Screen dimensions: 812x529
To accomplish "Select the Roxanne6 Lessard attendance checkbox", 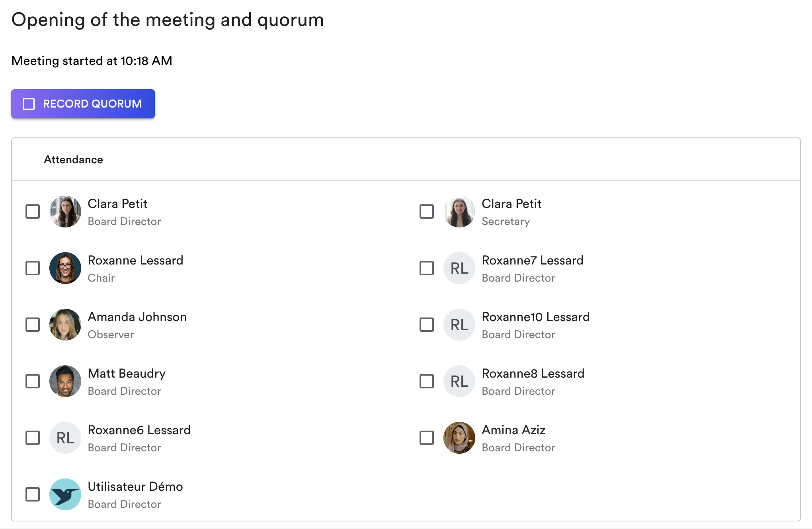I will (33, 438).
